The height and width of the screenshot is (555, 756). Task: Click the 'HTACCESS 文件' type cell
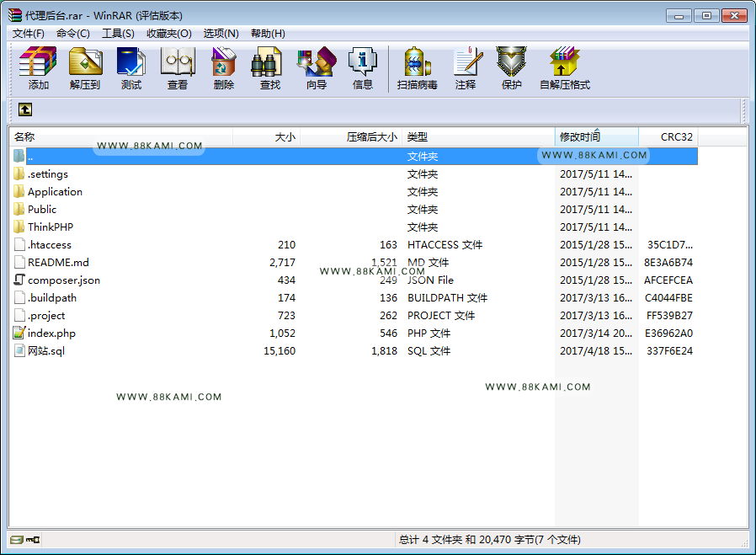(x=445, y=245)
